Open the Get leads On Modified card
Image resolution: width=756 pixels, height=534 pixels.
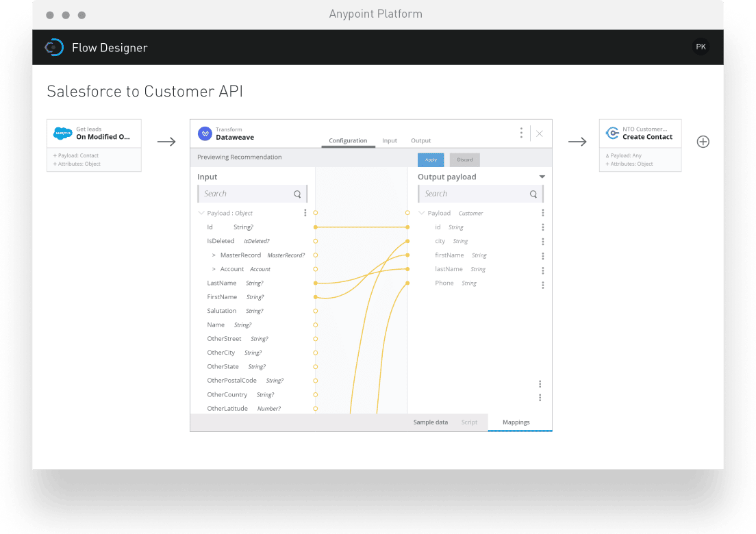(94, 145)
